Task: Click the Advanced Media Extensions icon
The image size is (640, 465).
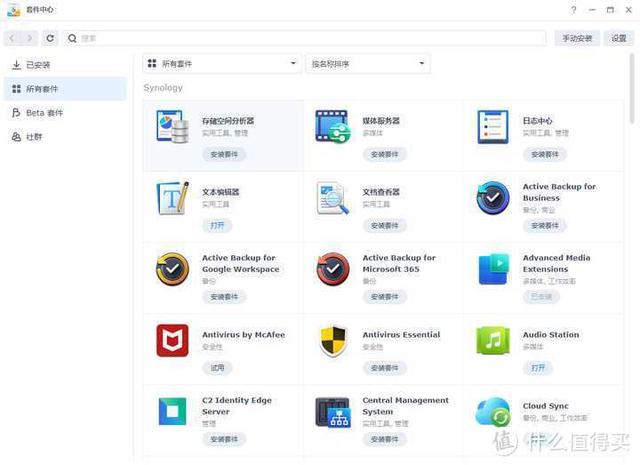Action: [494, 269]
